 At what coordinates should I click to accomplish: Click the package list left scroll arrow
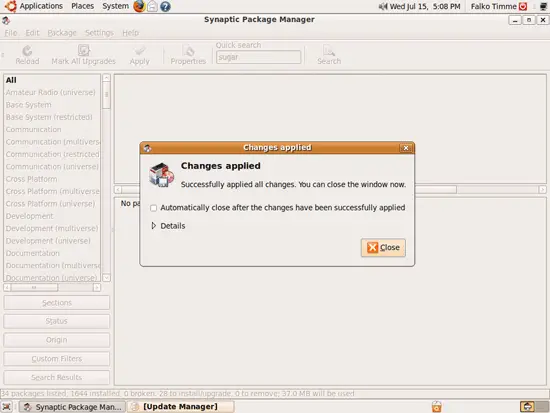tap(118, 190)
